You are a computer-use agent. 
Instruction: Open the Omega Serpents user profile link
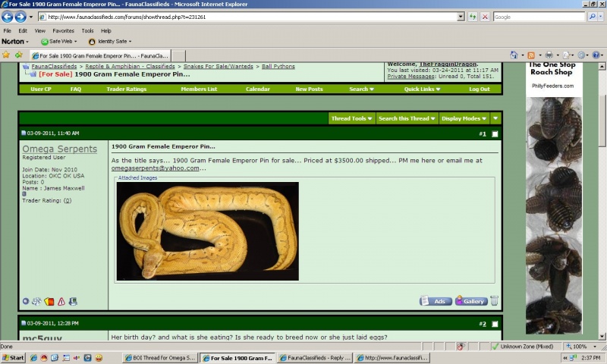click(x=60, y=149)
